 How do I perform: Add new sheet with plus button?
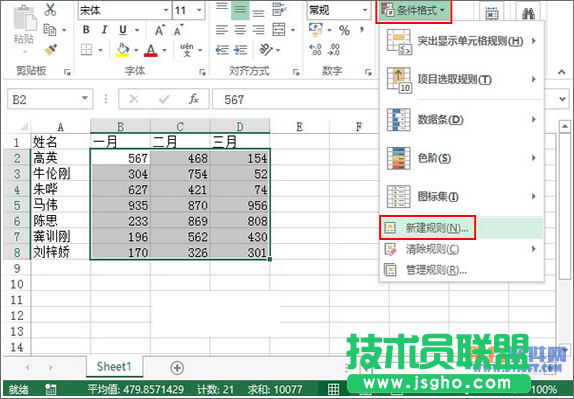pos(177,368)
